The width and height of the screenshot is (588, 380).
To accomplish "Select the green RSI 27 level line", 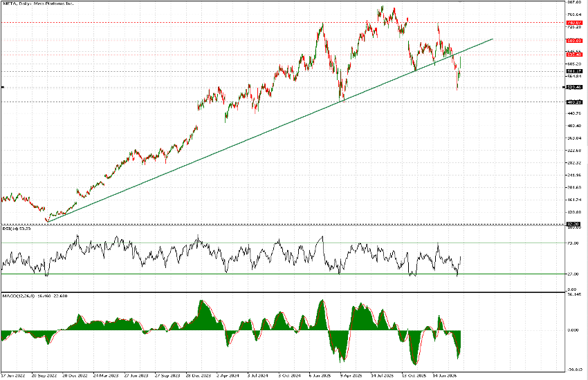I will [x=208, y=274].
